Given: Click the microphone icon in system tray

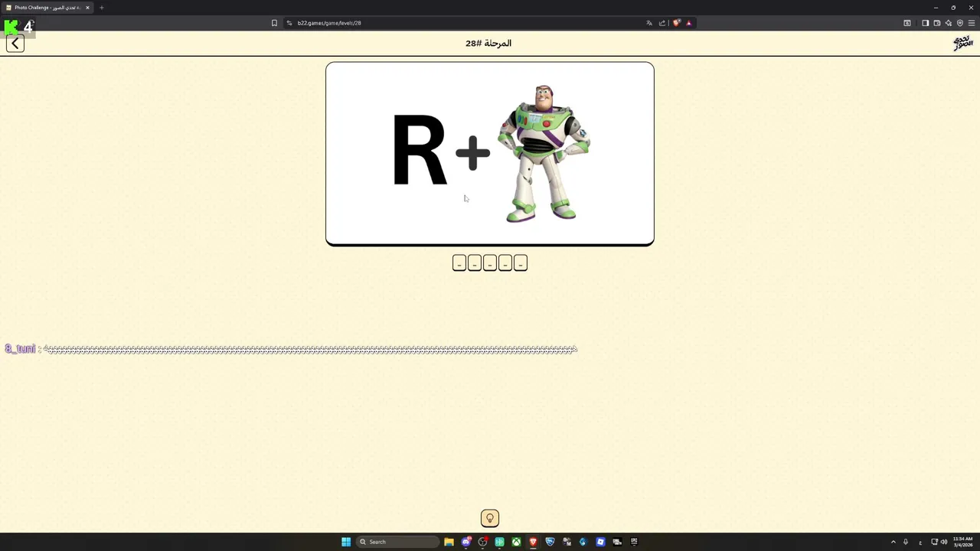Looking at the screenshot, I should tap(906, 542).
